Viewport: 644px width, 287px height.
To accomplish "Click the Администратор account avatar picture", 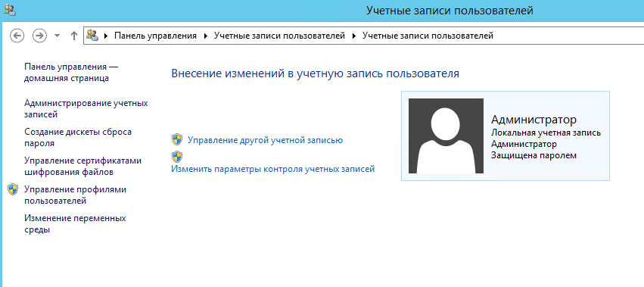I will (x=446, y=136).
